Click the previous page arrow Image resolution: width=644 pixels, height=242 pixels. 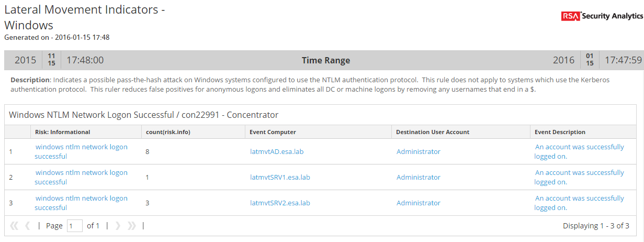pyautogui.click(x=27, y=226)
